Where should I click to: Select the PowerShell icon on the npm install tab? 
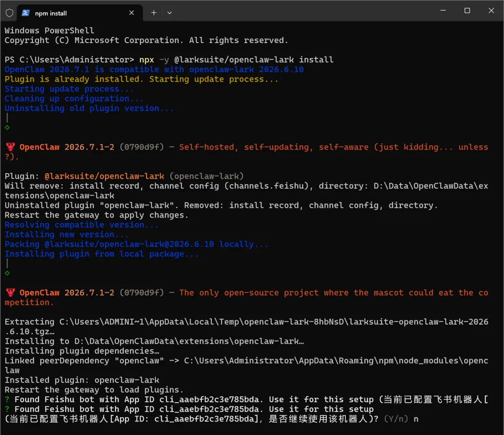pyautogui.click(x=26, y=13)
